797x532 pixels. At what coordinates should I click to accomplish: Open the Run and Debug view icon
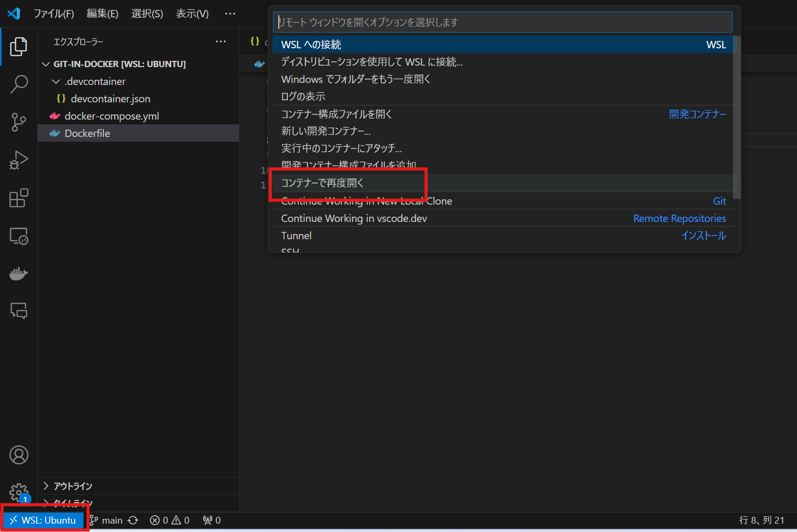(18, 160)
